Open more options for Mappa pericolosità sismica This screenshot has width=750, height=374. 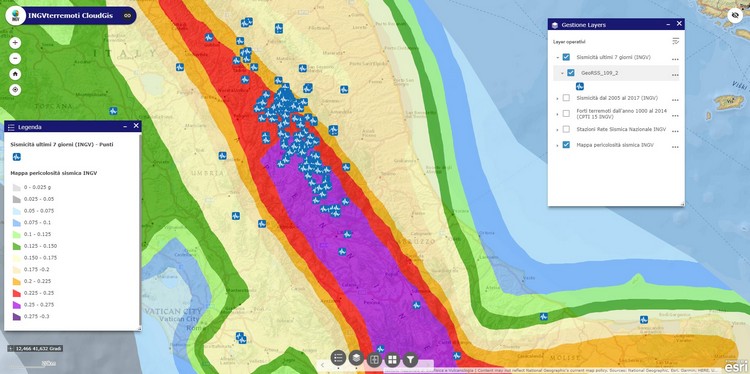pyautogui.click(x=675, y=146)
